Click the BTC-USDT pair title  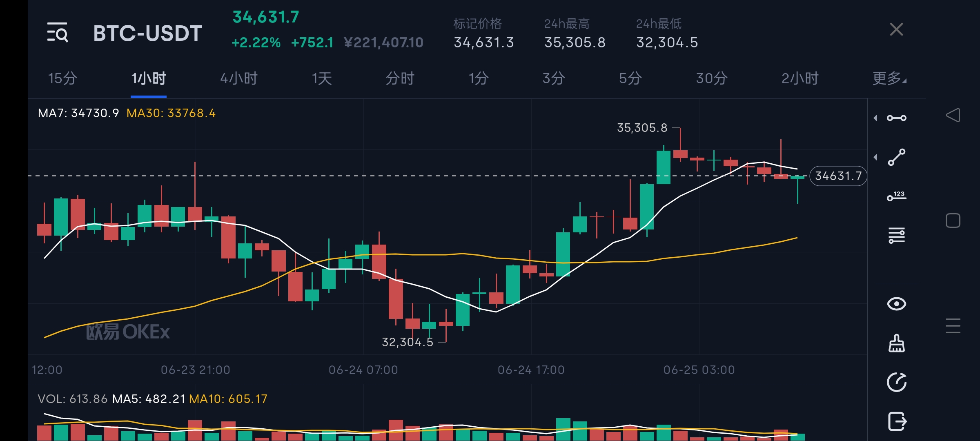coord(147,33)
